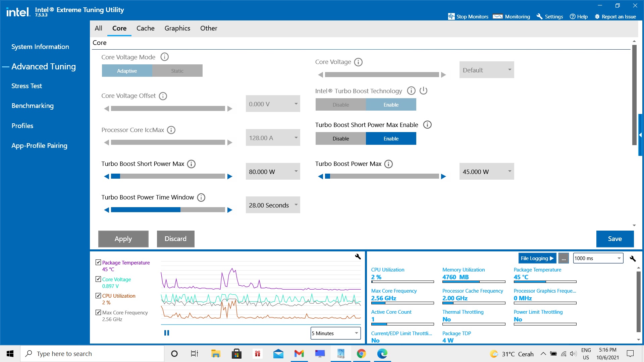Uncheck the Core Voltage graph checkbox
644x362 pixels.
click(98, 279)
